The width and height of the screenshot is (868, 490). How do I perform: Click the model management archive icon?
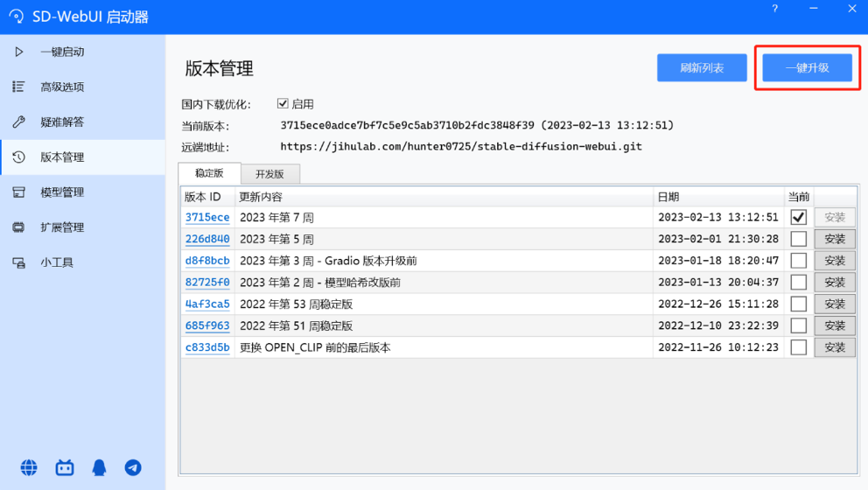pos(19,192)
